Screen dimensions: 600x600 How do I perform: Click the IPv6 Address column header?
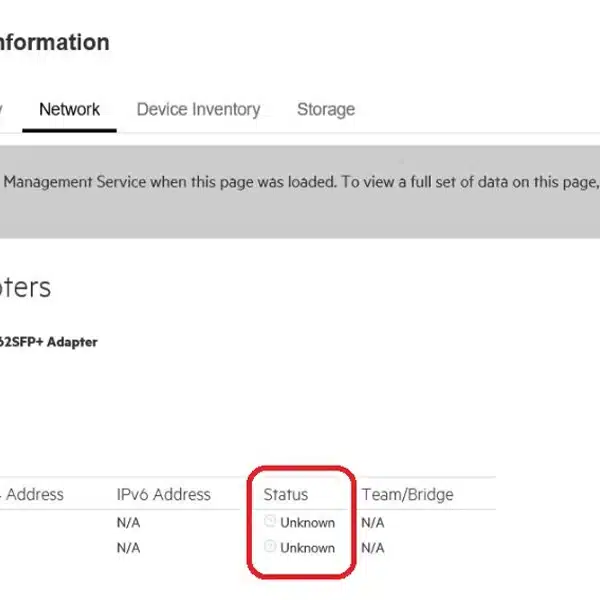(163, 494)
